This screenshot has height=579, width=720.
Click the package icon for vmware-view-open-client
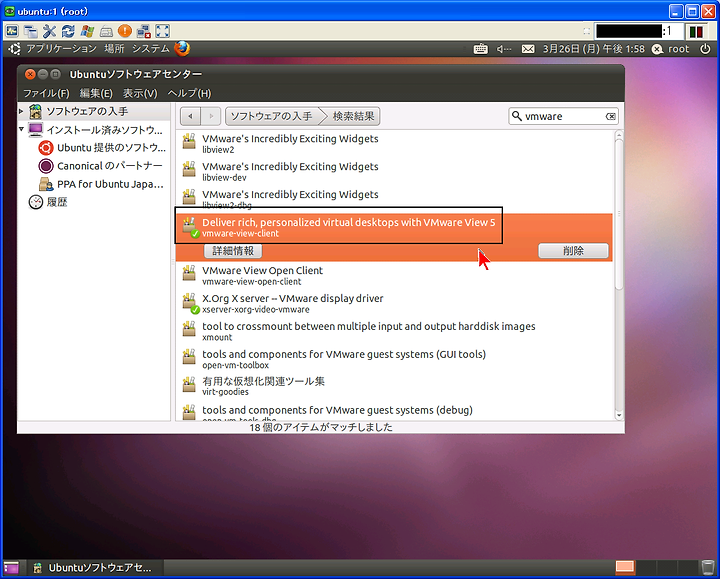[189, 273]
